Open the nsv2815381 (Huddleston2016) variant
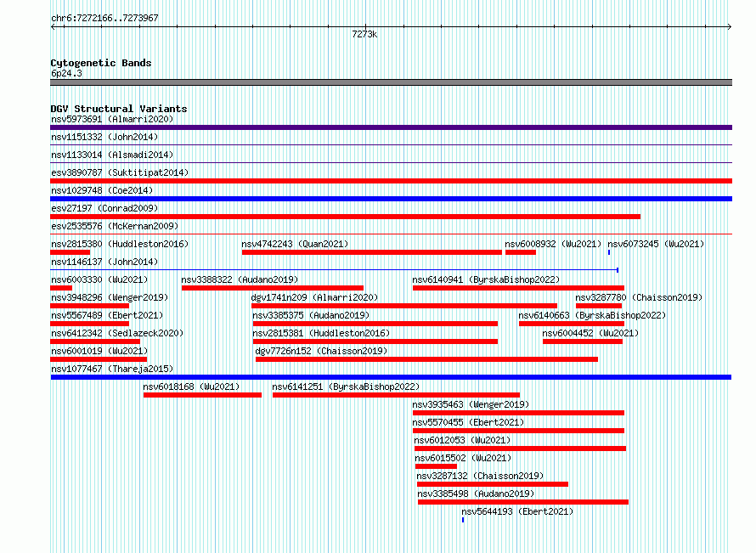 (x=321, y=333)
